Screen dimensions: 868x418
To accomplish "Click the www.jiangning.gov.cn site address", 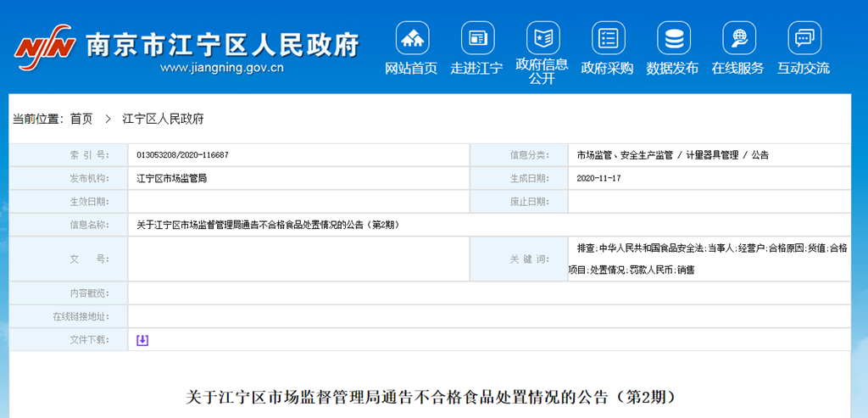I will coord(221,69).
